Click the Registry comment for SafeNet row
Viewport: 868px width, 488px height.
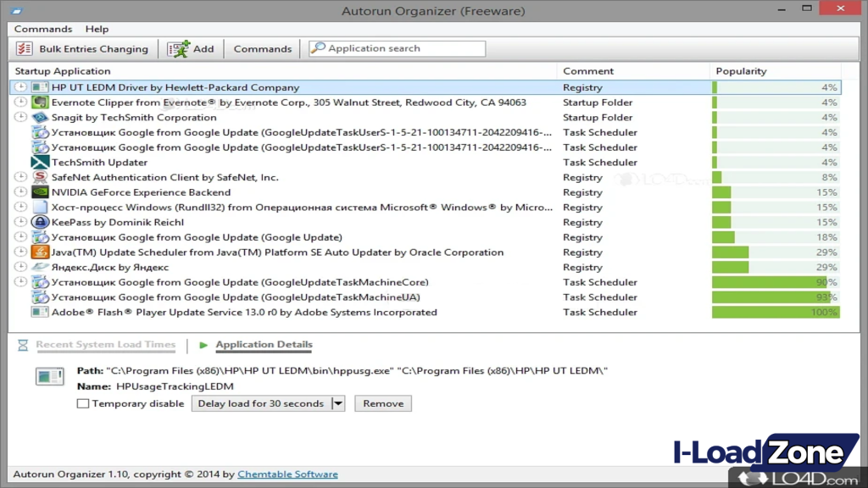582,177
